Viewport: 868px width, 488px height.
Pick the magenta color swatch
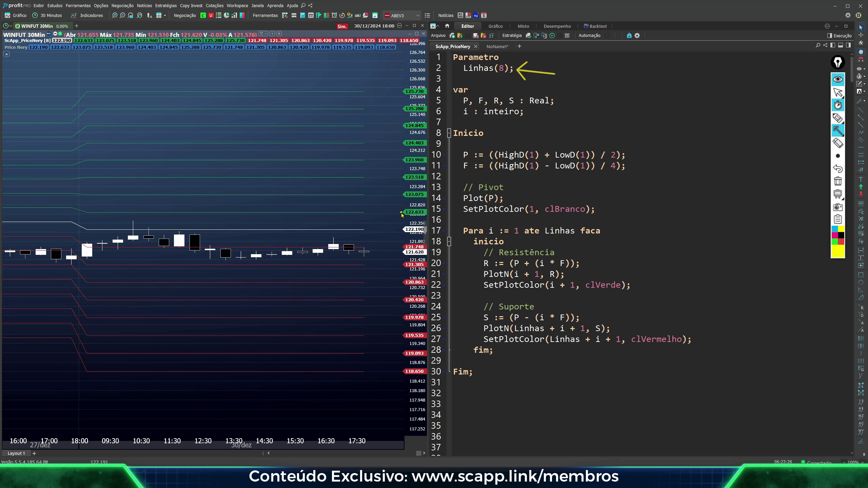[835, 235]
